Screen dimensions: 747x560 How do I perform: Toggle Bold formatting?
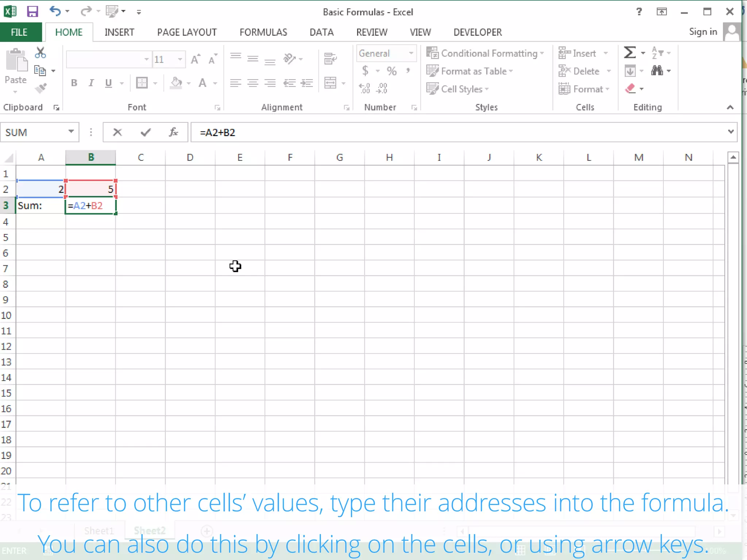pyautogui.click(x=74, y=83)
